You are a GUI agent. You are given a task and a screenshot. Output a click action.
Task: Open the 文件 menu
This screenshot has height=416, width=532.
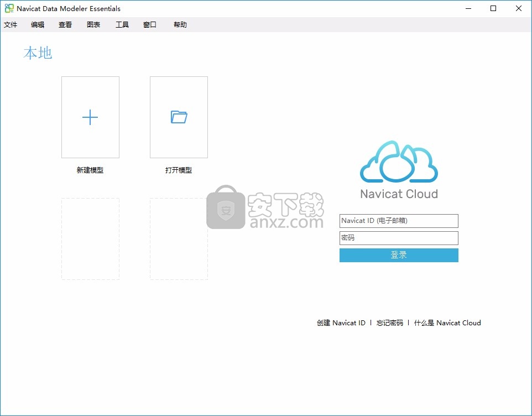pos(11,25)
